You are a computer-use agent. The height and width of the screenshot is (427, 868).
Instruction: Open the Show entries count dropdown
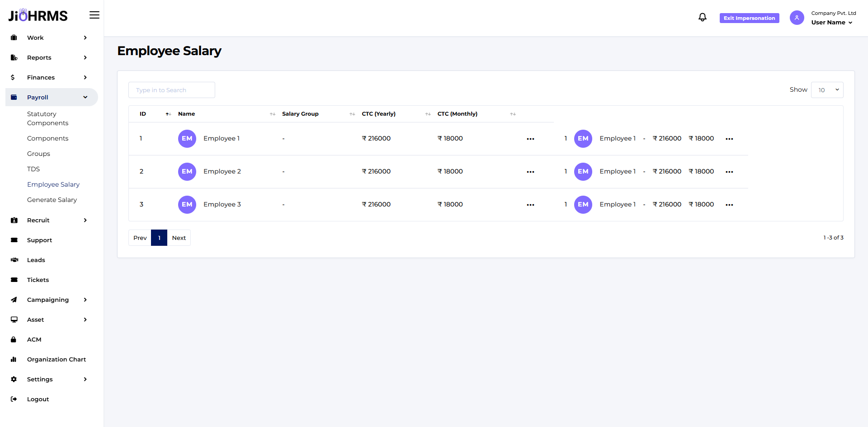827,90
